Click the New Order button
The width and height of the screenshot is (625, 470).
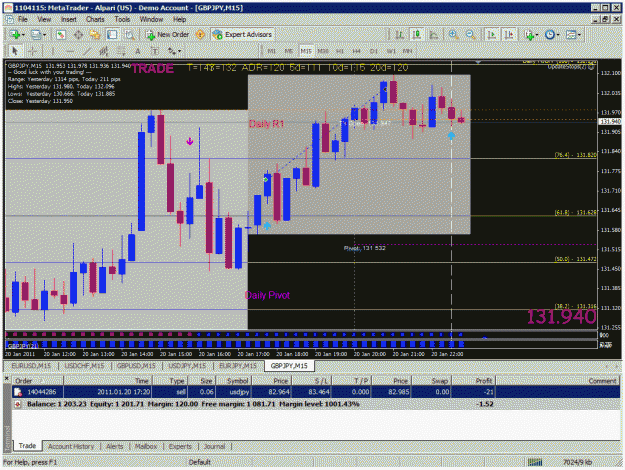pos(167,35)
